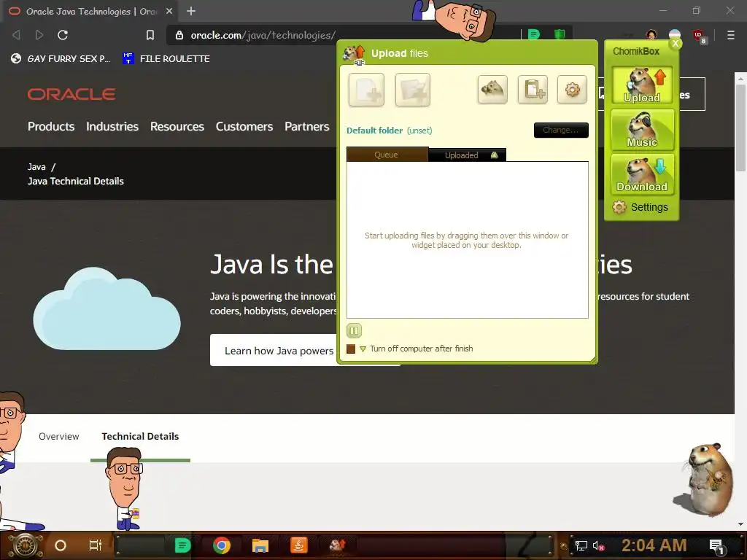747x560 pixels.
Task: Open the steampunk Start button
Action: (x=25, y=545)
